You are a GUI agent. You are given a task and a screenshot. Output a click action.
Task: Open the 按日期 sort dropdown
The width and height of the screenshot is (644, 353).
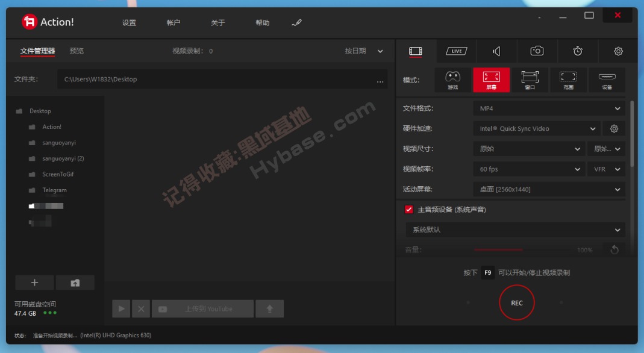(364, 51)
